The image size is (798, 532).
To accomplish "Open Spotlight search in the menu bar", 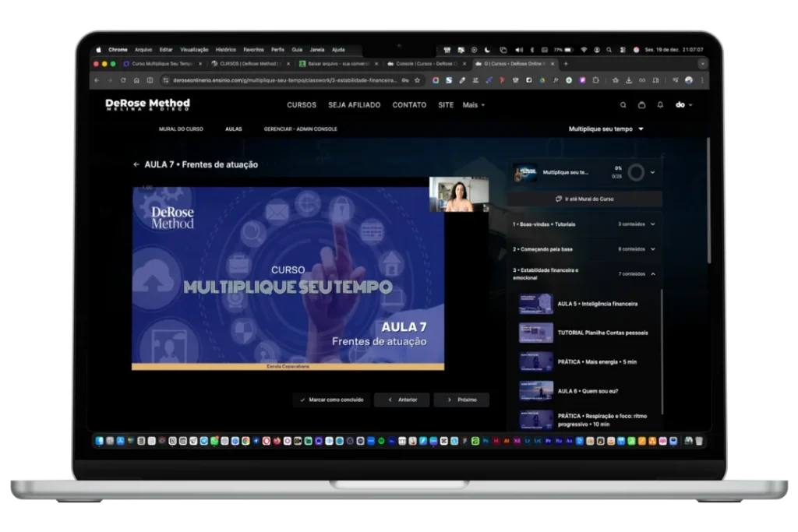I will click(x=609, y=50).
